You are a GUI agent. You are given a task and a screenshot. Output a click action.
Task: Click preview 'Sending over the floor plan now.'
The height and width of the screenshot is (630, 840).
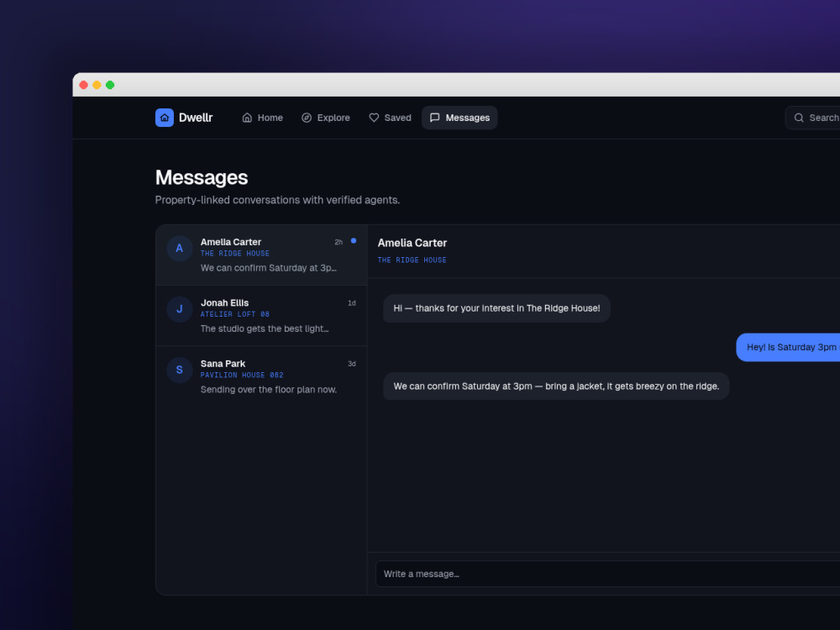pos(269,390)
